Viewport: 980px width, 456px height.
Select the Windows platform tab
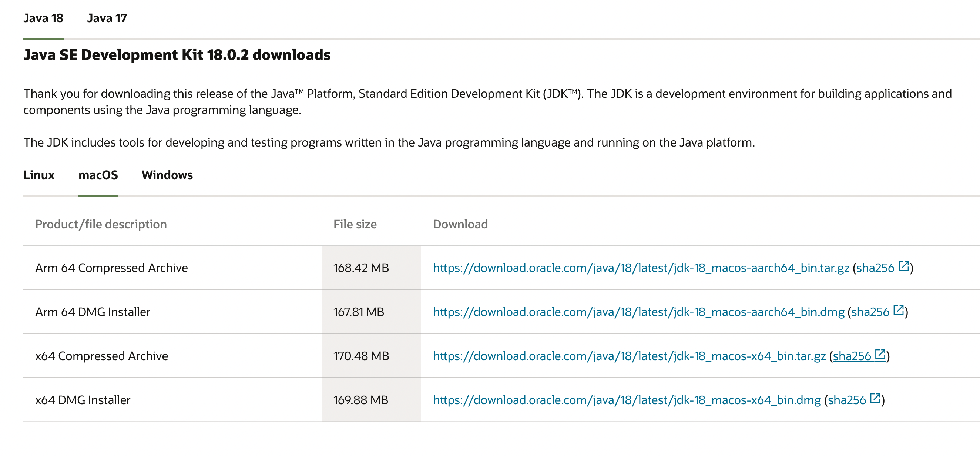click(167, 175)
